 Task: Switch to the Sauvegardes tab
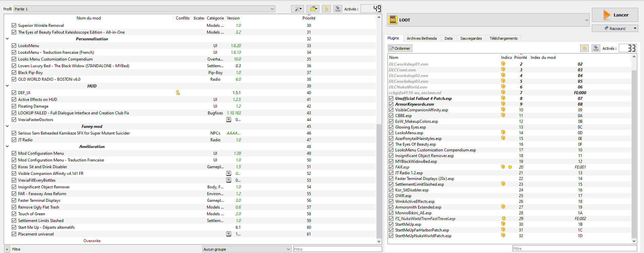coord(471,38)
